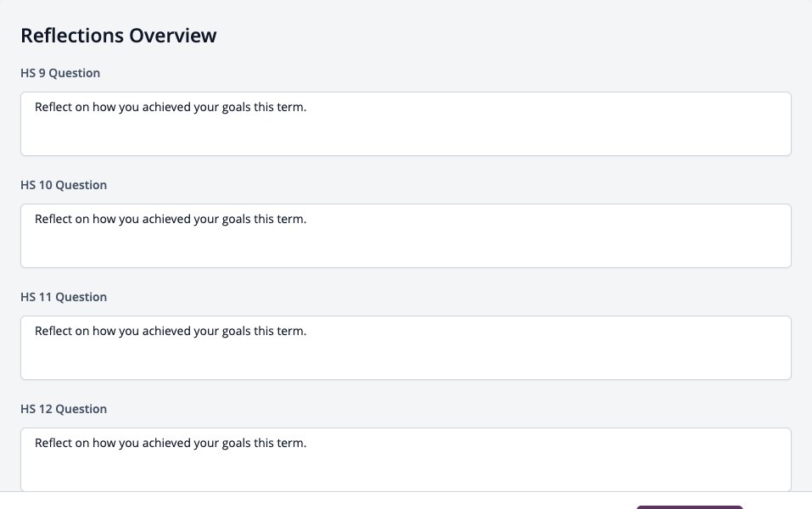This screenshot has height=509, width=812.
Task: Select the HS 12 Question text area
Action: tap(406, 459)
